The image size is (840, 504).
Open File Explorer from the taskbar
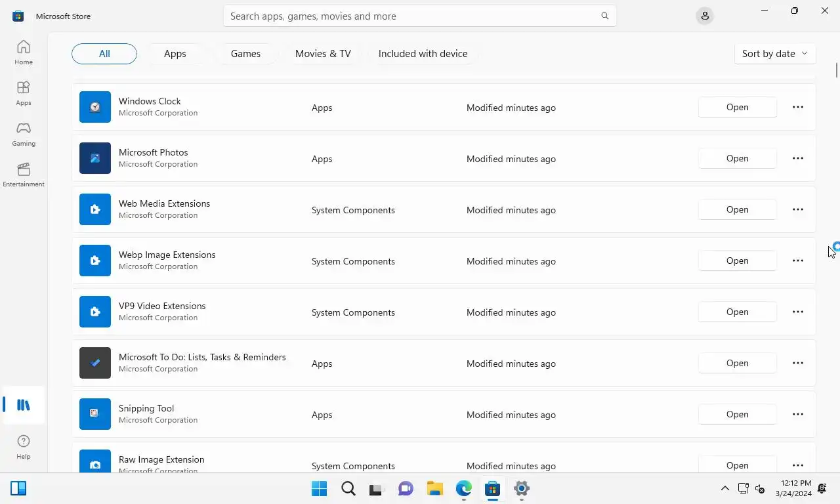point(435,488)
